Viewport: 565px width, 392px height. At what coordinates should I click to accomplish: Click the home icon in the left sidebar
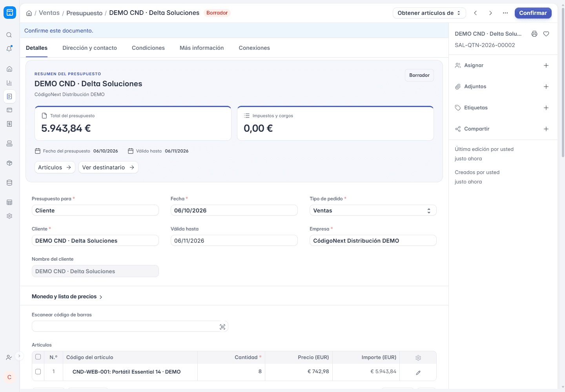9,69
